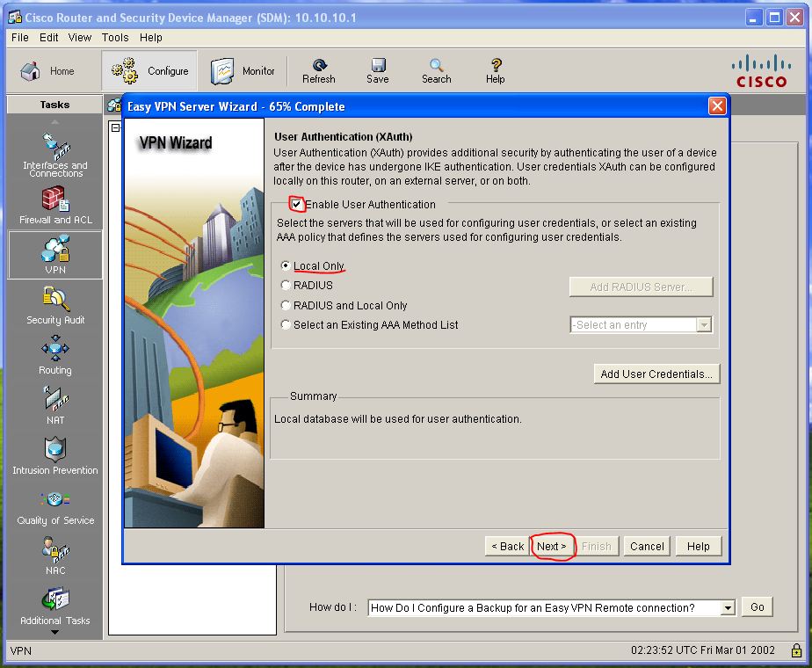Click the Cisco logo
The image size is (812, 668).
(x=761, y=71)
